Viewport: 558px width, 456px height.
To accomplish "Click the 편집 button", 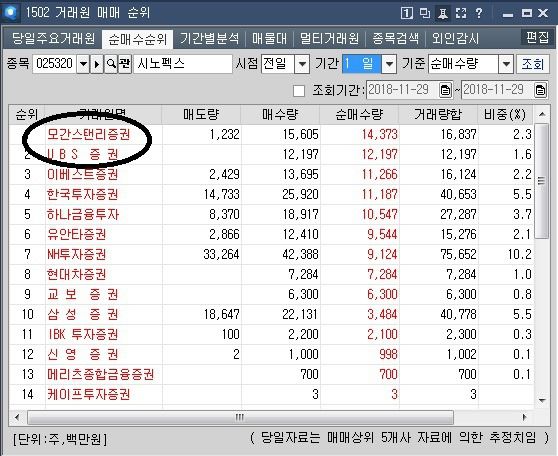I will pos(537,37).
